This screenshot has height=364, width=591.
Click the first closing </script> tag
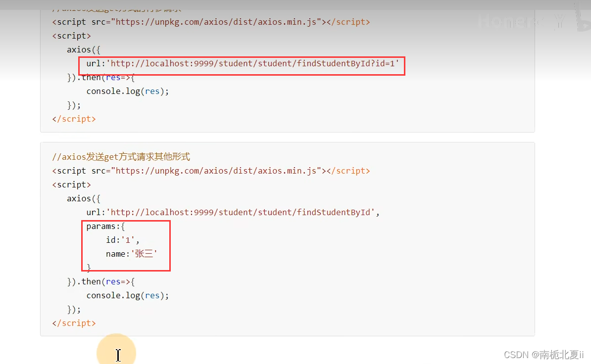74,119
